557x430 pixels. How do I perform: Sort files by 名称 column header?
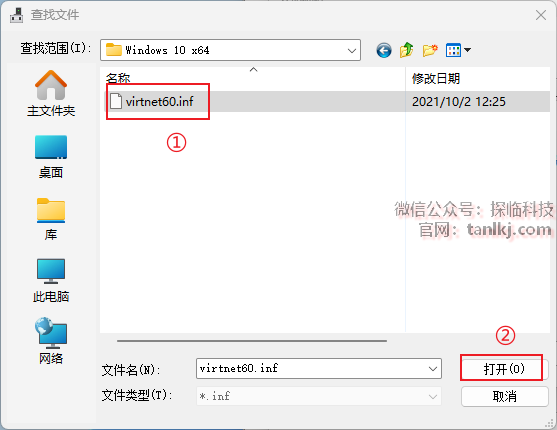tap(118, 78)
